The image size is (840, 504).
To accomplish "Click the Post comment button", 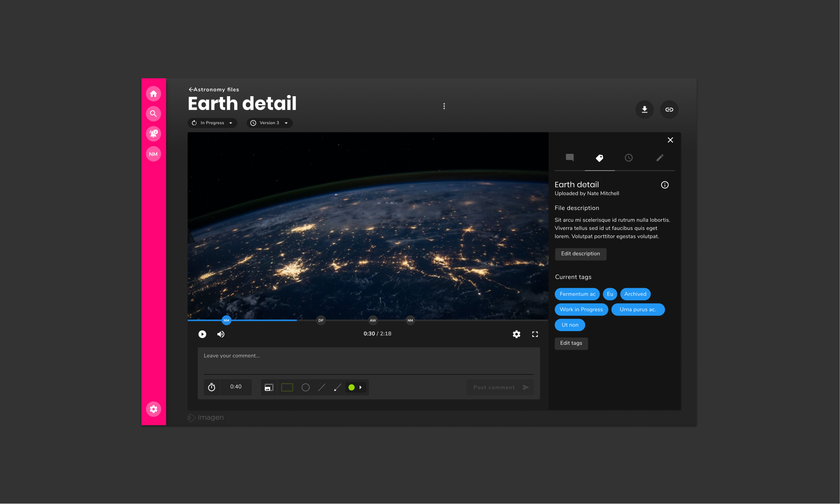I will pos(501,388).
